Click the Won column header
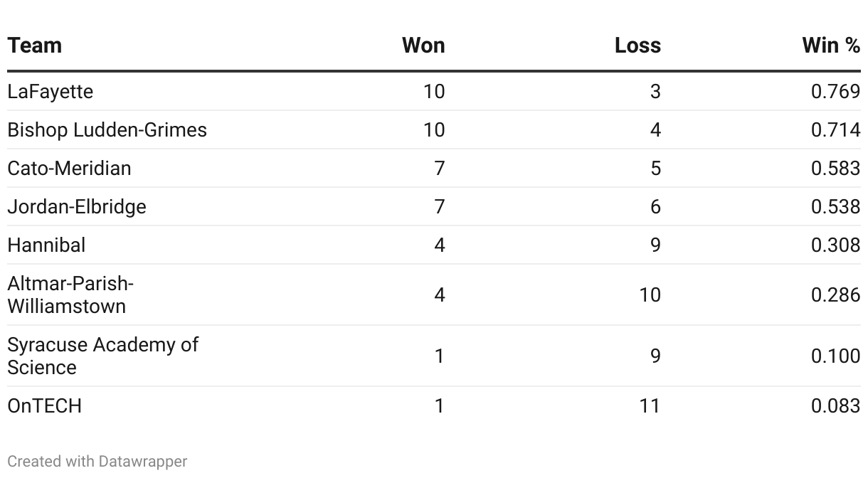The height and width of the screenshot is (478, 868). pyautogui.click(x=423, y=46)
